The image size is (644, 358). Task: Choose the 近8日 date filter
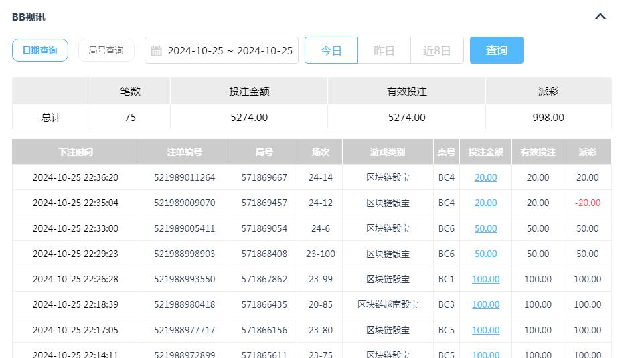tap(436, 50)
